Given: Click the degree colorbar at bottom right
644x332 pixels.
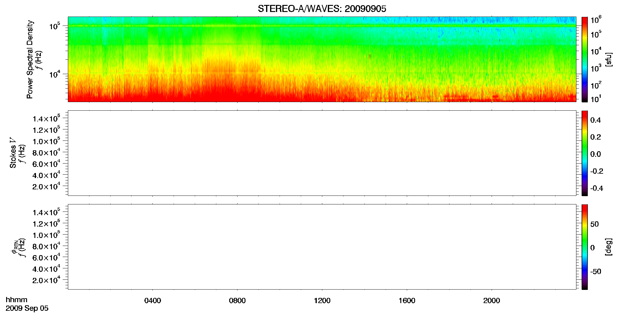Looking at the screenshot, I should click(x=585, y=247).
